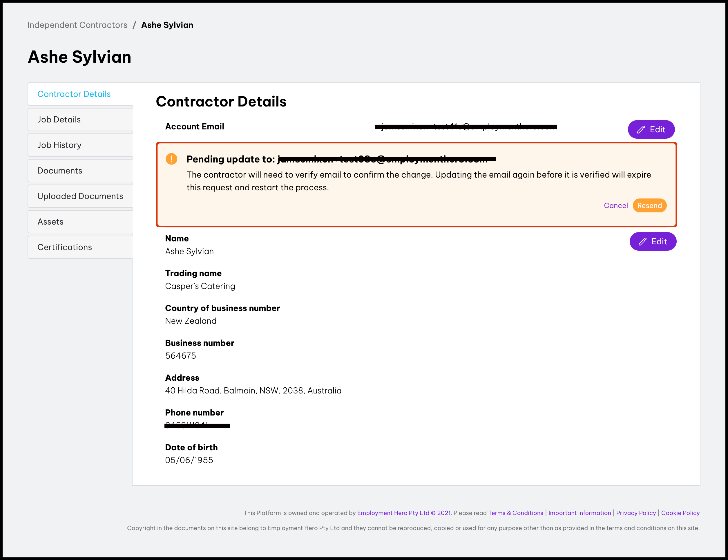View the Assets tab
Image resolution: width=728 pixels, height=560 pixels.
tap(50, 222)
